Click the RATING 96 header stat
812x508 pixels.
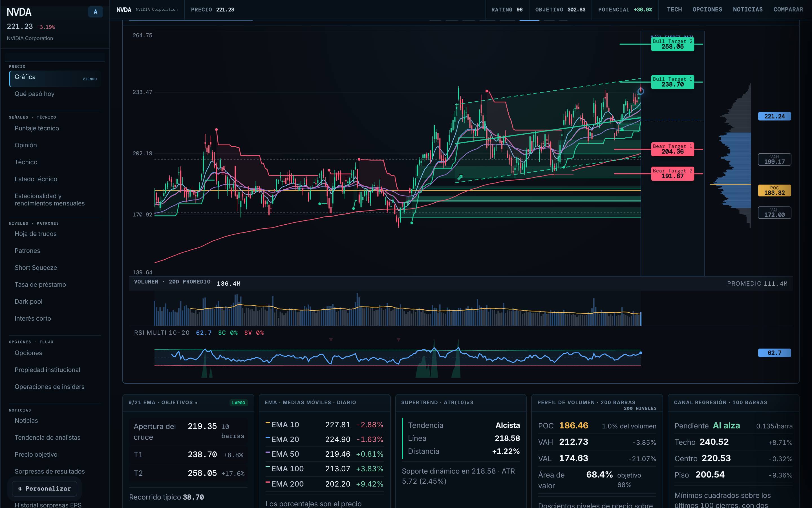507,10
